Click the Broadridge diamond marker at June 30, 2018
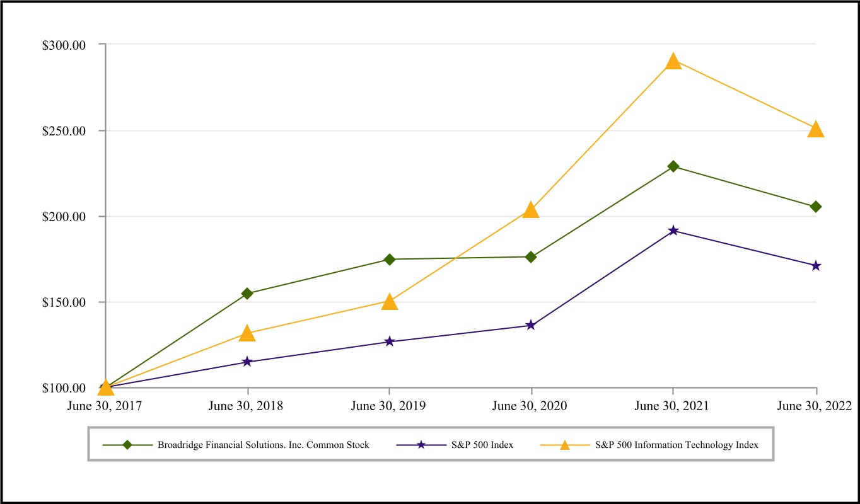Image resolution: width=860 pixels, height=504 pixels. 247,294
